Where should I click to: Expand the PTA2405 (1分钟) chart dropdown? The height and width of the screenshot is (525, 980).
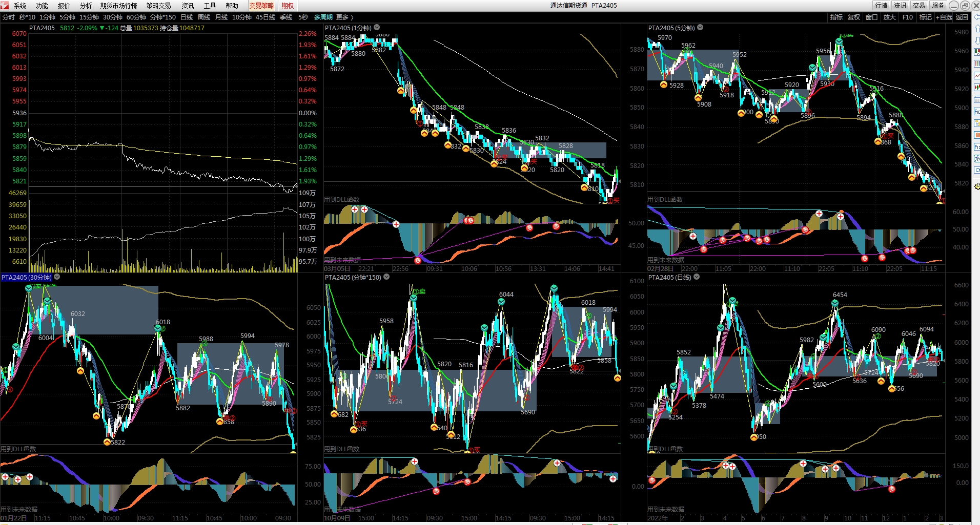point(377,28)
